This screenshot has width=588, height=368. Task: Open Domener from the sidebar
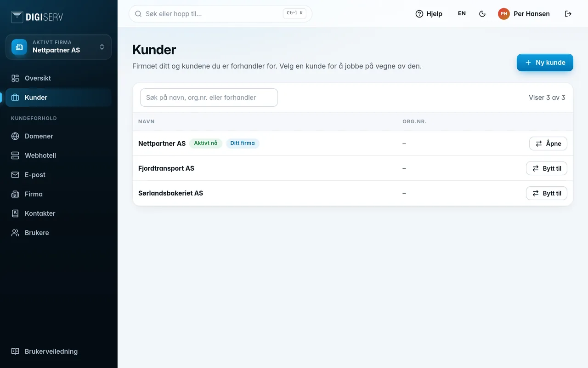tap(58, 136)
